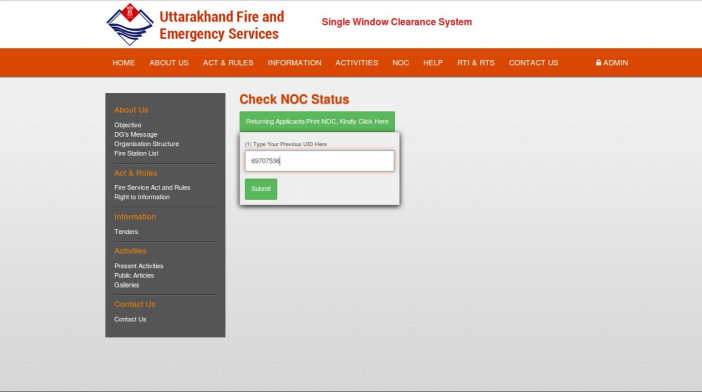The width and height of the screenshot is (702, 392).
Task: Open Fire Station List sidebar link
Action: (x=136, y=153)
